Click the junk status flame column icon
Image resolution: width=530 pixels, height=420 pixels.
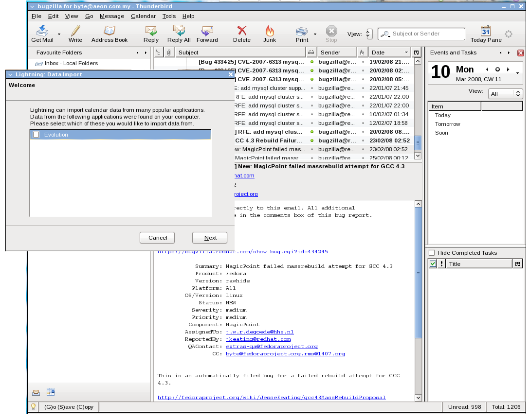362,52
